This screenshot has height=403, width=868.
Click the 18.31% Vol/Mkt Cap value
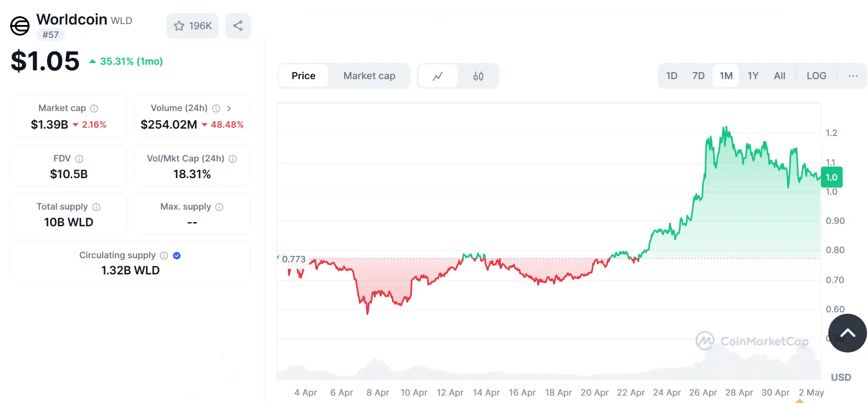192,174
